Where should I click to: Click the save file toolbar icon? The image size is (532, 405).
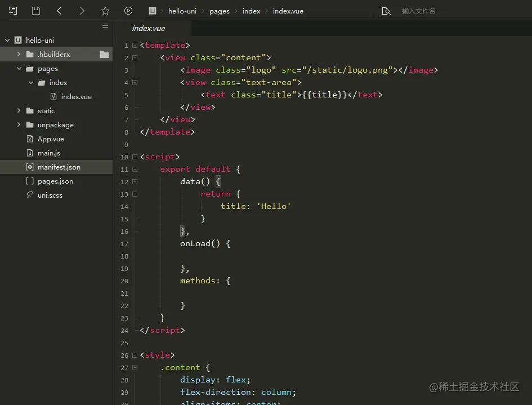click(x=36, y=11)
